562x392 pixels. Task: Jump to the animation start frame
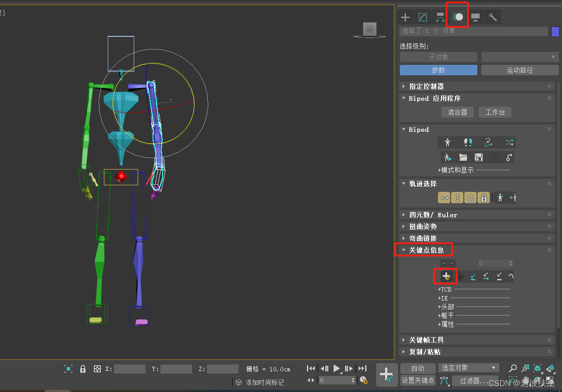[311, 368]
